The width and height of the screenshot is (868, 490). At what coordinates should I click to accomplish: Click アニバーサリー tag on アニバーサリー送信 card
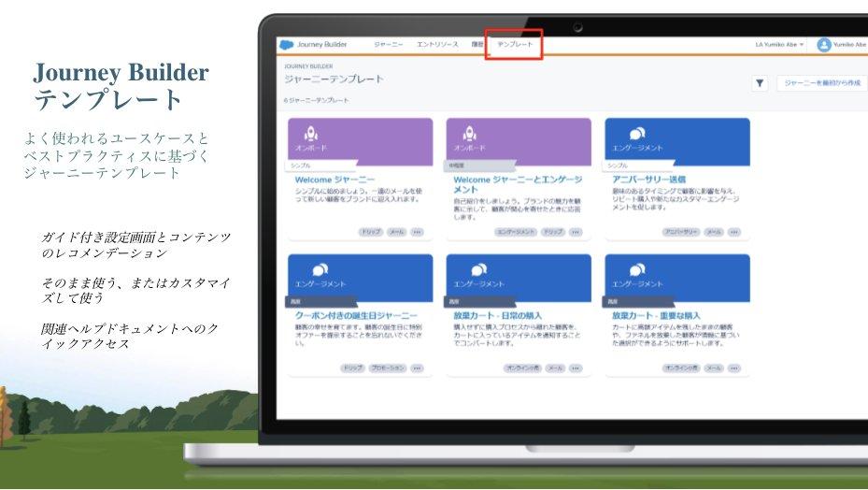pos(681,232)
